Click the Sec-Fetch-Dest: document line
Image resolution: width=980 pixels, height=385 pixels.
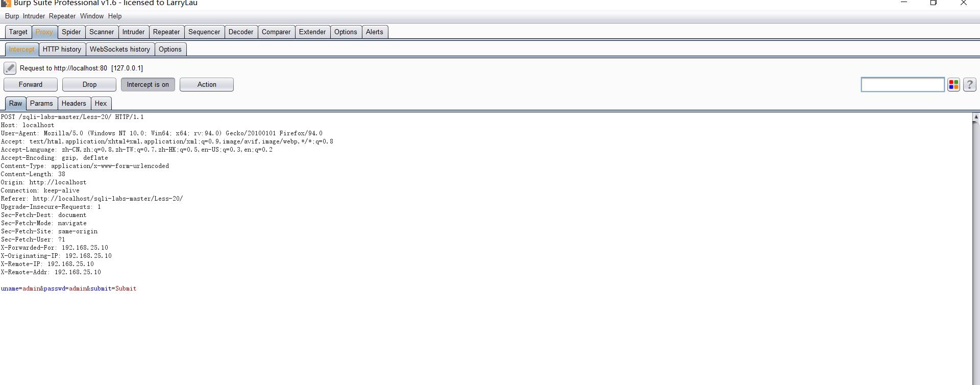coord(44,215)
